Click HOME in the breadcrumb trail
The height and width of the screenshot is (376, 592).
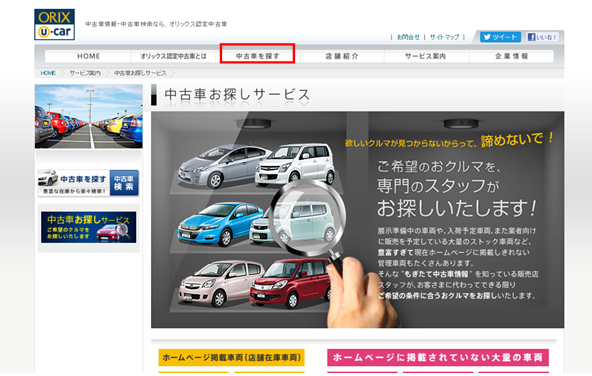click(48, 73)
